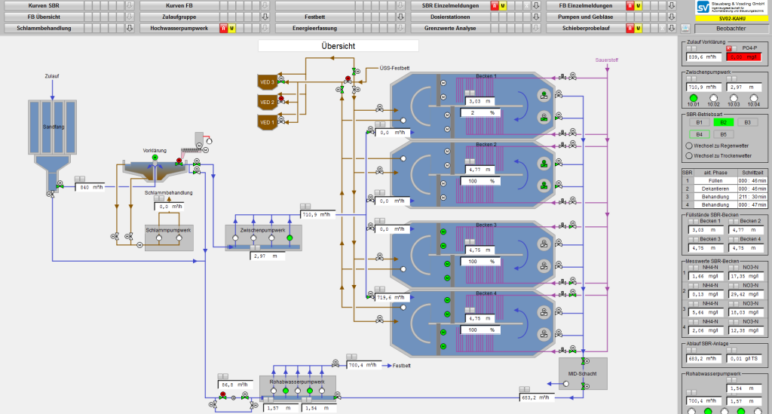Click the Sandfang grit chamber symbol
Image resolution: width=772 pixels, height=414 pixels.
tap(43, 140)
